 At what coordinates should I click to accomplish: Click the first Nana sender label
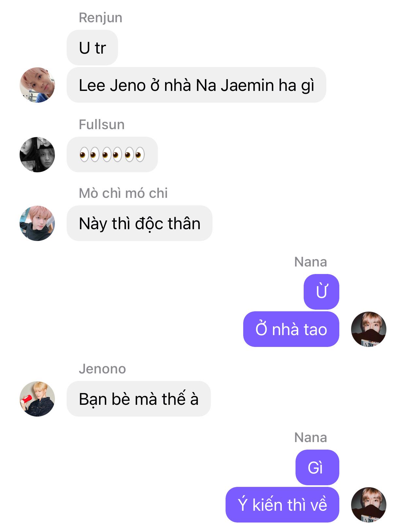(x=311, y=262)
